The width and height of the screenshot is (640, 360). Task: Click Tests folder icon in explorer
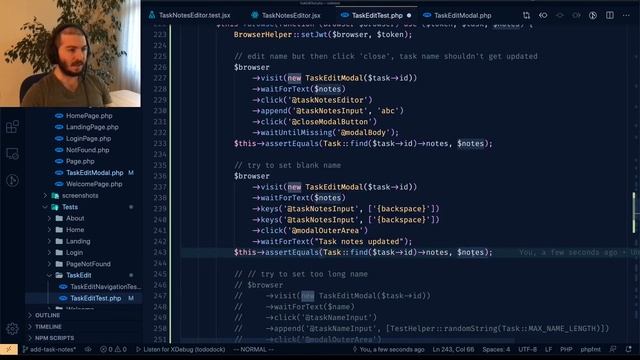(x=55, y=207)
